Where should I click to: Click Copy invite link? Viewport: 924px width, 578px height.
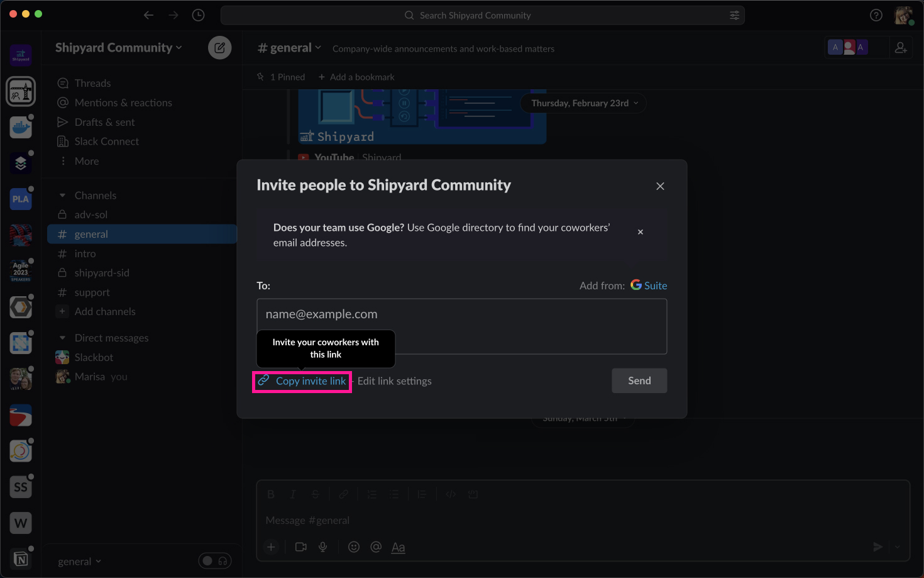302,381
